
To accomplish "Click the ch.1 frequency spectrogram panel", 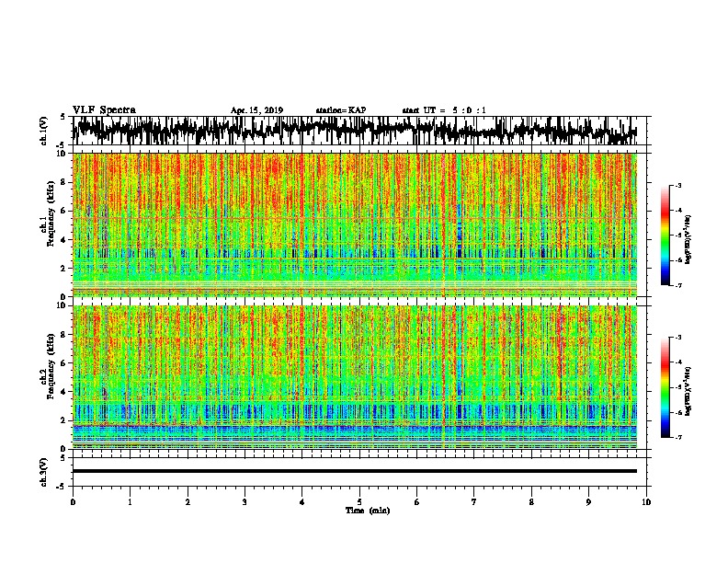I will (355, 224).
